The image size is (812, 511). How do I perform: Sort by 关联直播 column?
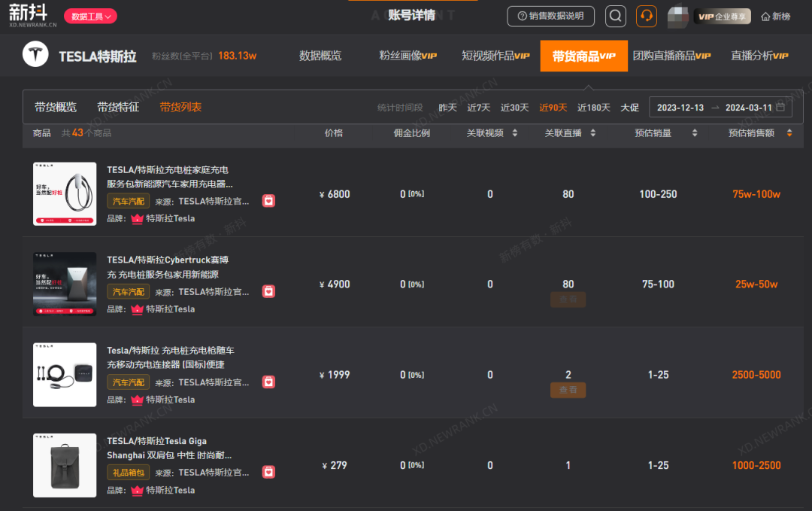tap(592, 133)
